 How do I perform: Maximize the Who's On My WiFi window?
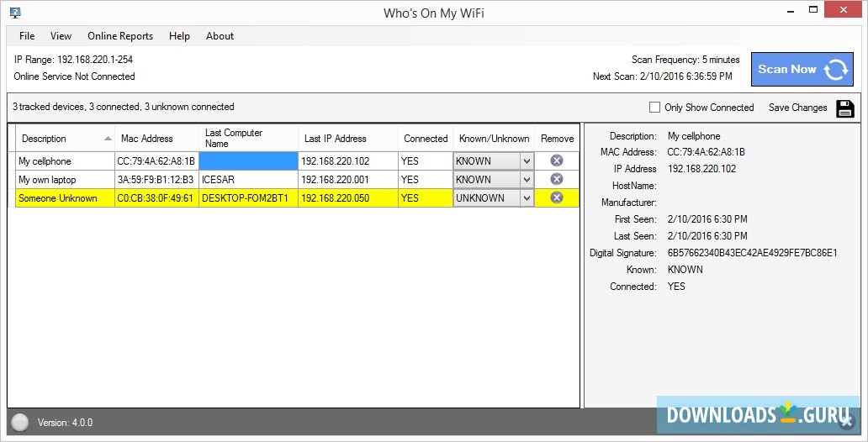[x=813, y=10]
